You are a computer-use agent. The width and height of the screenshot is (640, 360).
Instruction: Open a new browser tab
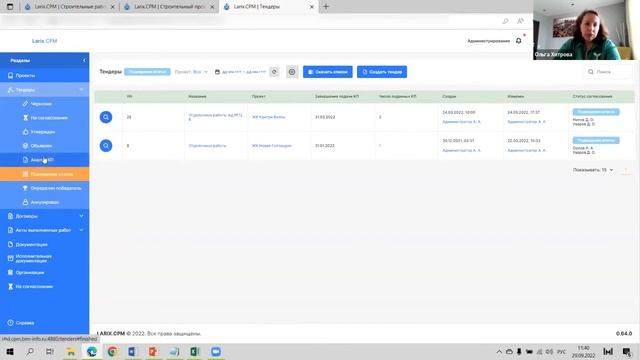(326, 7)
